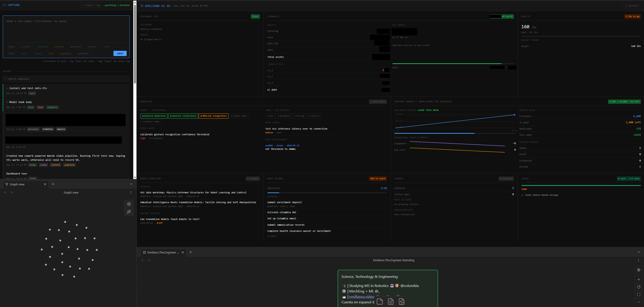Viewport: 644px width, 307px height.
Task: Zoom to fit the Branding canvas
Action: 639,294
